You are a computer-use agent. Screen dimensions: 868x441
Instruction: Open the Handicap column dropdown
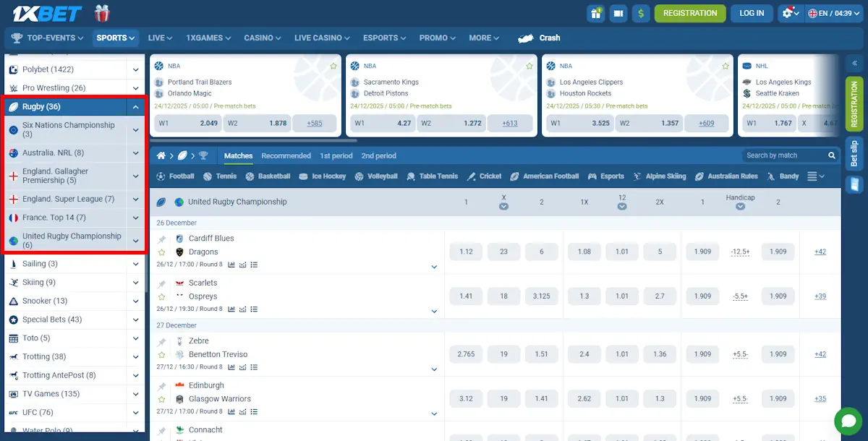pos(741,207)
